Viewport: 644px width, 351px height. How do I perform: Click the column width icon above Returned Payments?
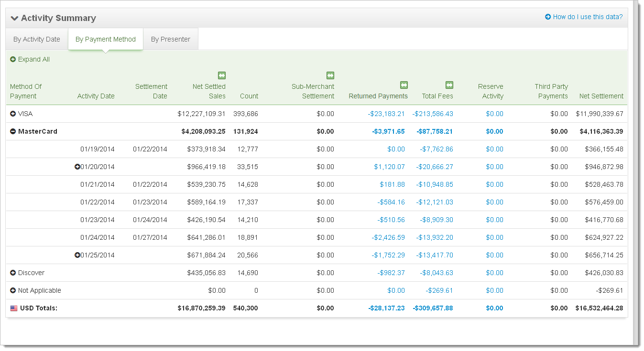tap(404, 85)
